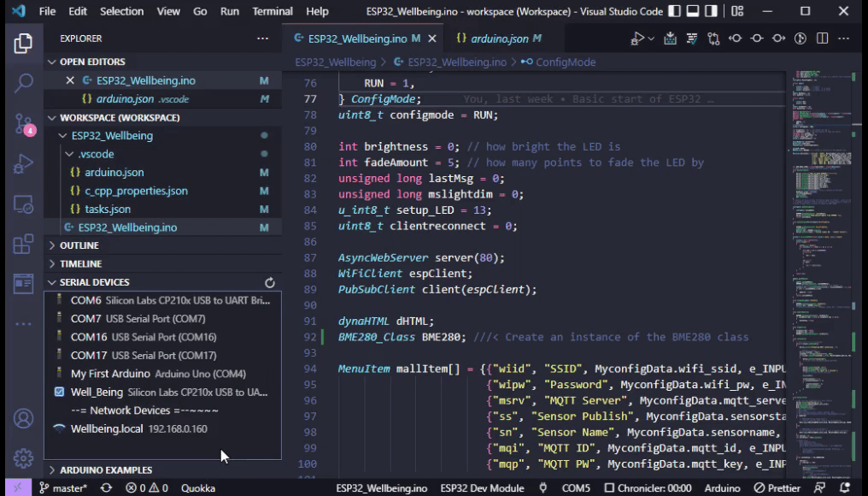Open Customize Layout button in title bar
This screenshot has width=868, height=496.
(737, 11)
